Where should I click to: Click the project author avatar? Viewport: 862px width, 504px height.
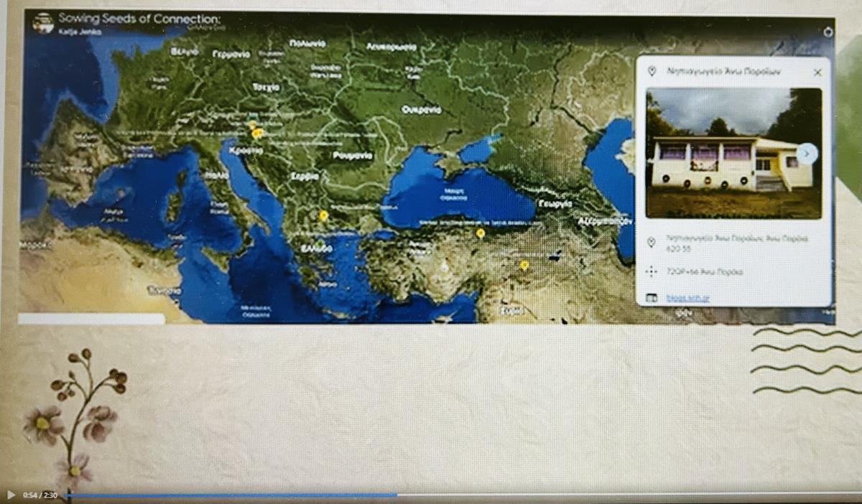[44, 23]
